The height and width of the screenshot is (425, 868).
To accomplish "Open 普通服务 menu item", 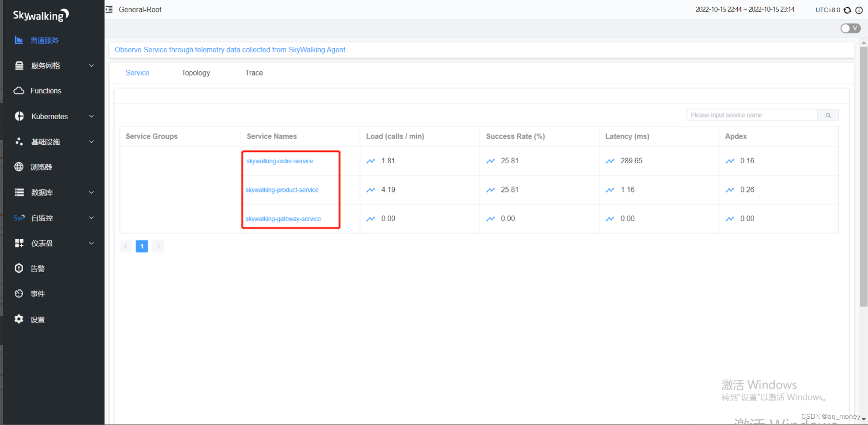I will (x=45, y=40).
